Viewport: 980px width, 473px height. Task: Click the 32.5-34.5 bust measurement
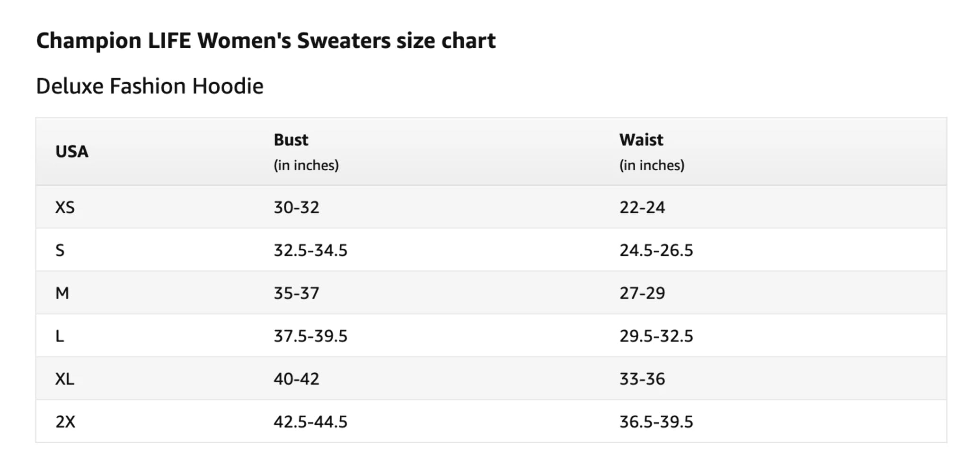(310, 250)
